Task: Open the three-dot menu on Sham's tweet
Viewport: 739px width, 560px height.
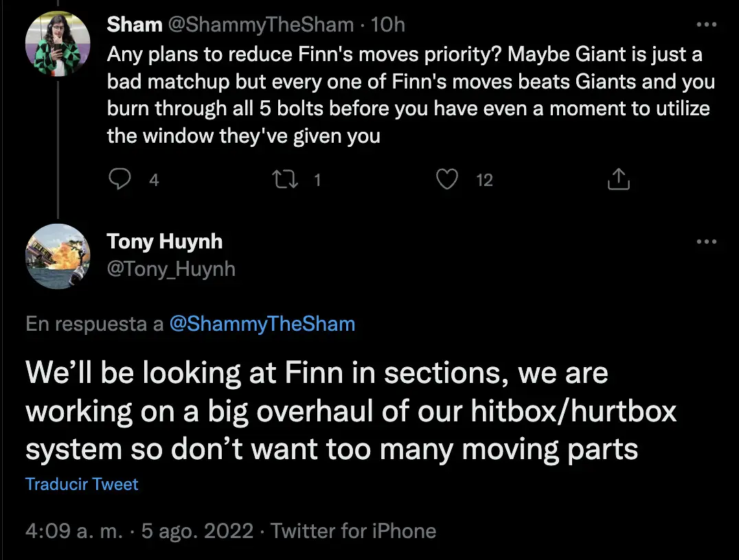Action: [x=707, y=25]
